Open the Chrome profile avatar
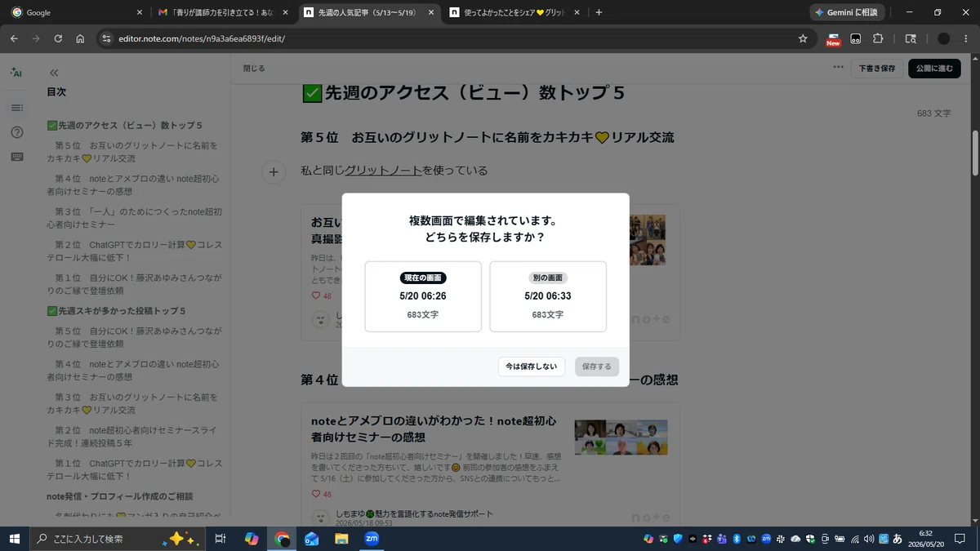Image resolution: width=980 pixels, height=551 pixels. [944, 38]
